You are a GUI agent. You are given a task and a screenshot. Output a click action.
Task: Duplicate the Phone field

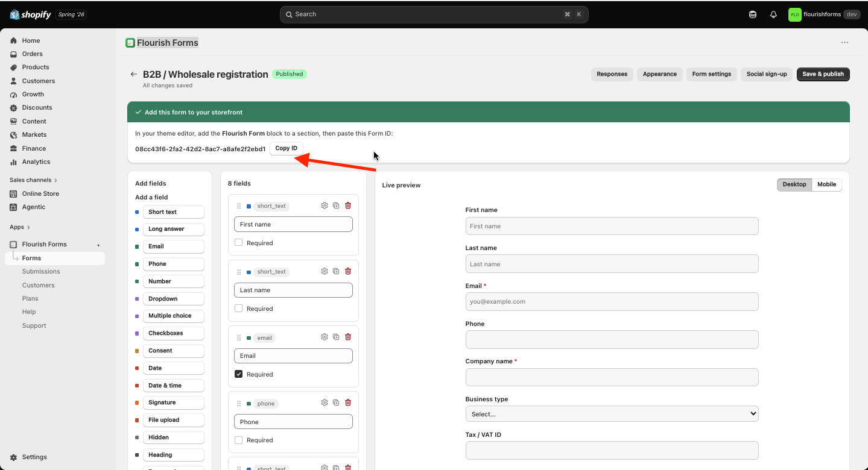336,403
